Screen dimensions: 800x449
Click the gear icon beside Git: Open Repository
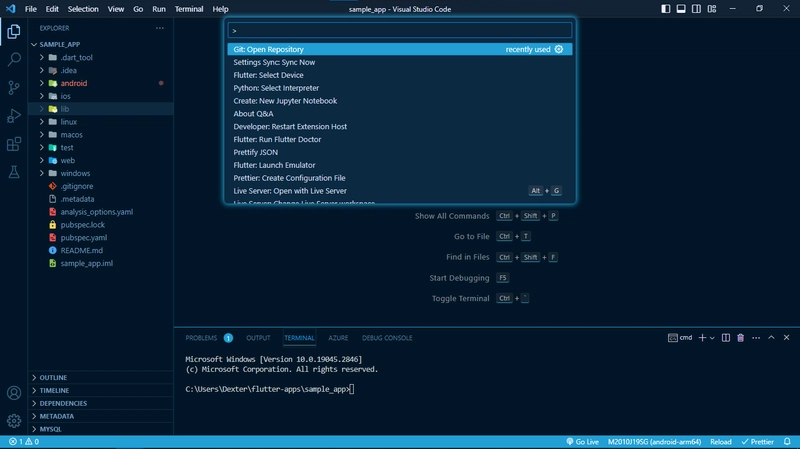coord(559,49)
